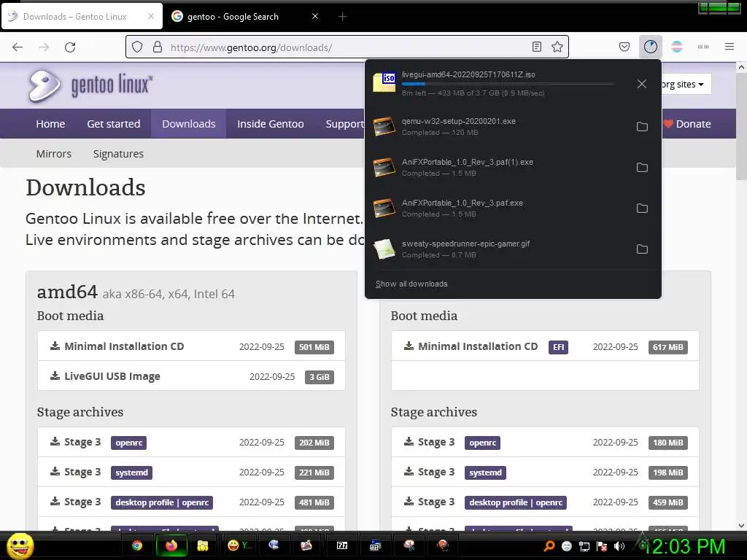
Task: Open folder for AniFXPortable_1.0_Rev_3.paf.exe
Action: pyautogui.click(x=642, y=208)
